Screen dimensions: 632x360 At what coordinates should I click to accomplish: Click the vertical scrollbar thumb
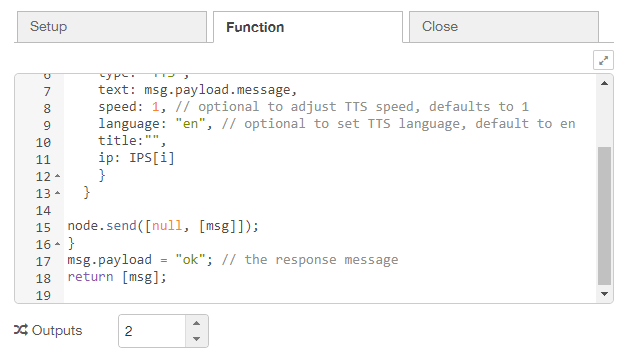(x=604, y=216)
